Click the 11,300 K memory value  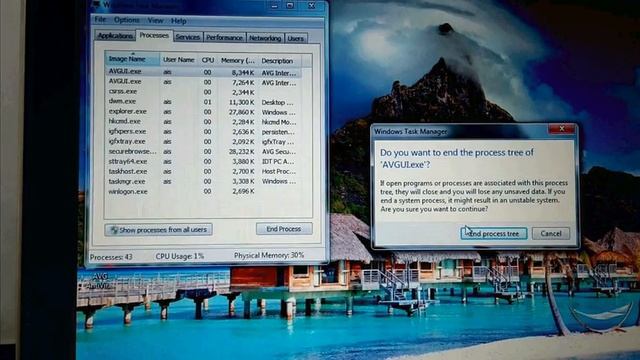click(x=241, y=102)
